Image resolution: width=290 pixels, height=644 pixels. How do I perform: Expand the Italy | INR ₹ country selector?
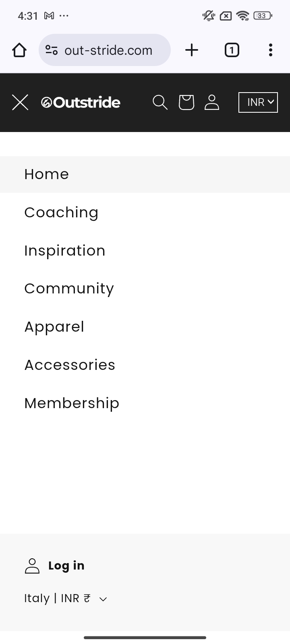[66, 599]
